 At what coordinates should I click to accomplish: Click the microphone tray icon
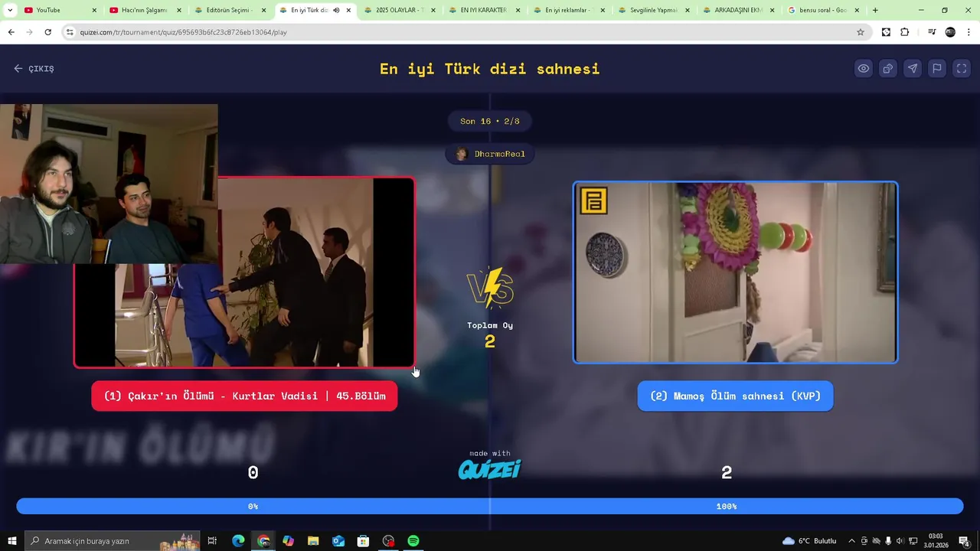click(x=888, y=541)
